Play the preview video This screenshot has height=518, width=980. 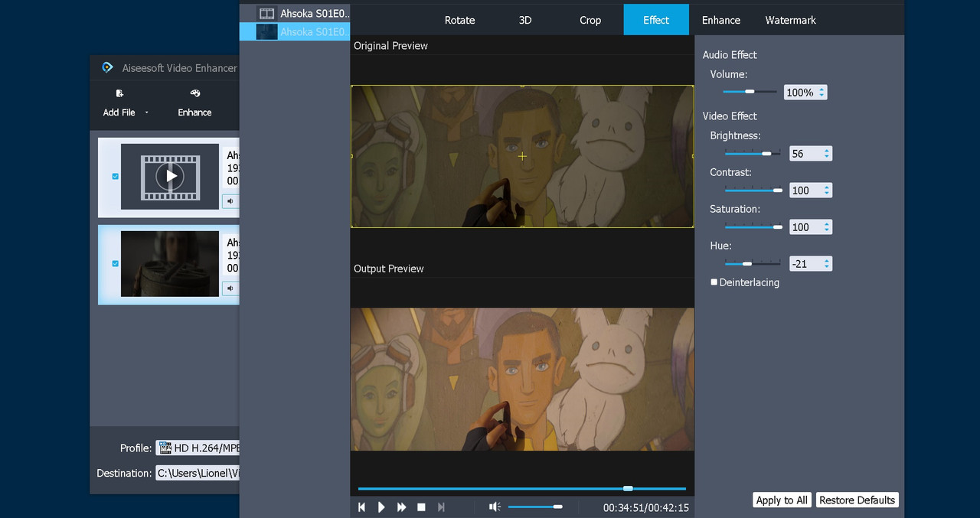tap(381, 507)
